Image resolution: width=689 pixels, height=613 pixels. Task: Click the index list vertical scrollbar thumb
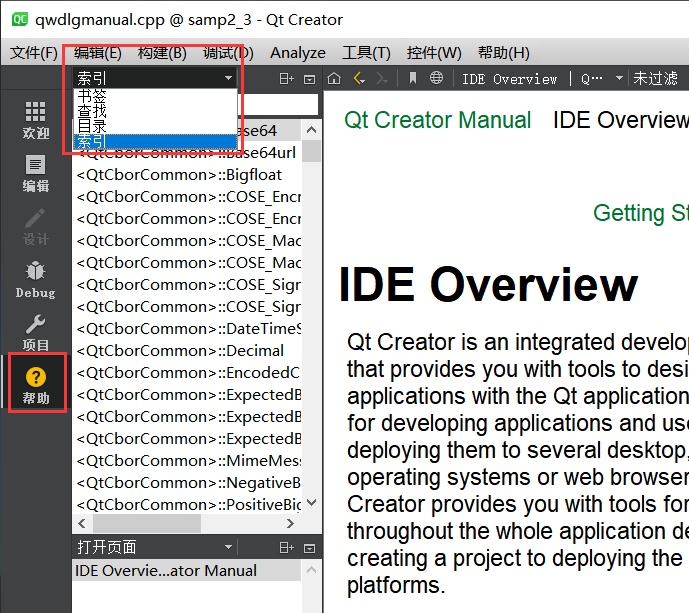click(312, 151)
